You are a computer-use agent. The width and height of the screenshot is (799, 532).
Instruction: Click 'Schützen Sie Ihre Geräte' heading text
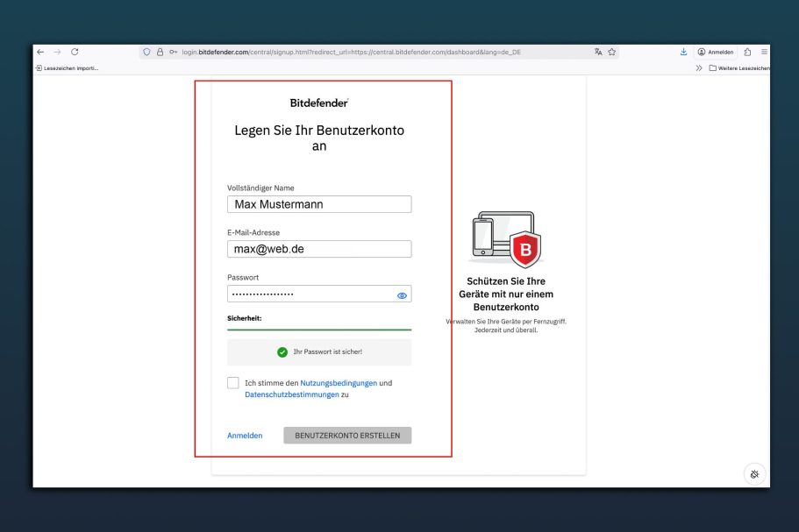[506, 294]
